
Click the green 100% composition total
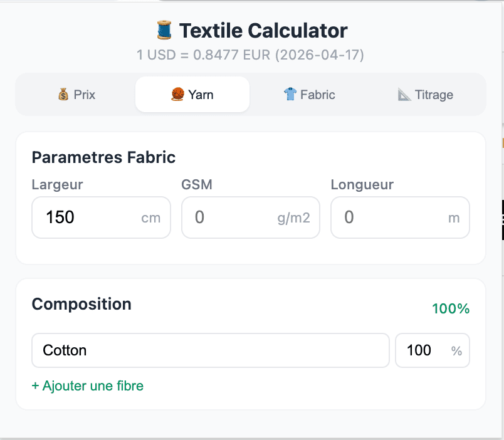pos(451,308)
